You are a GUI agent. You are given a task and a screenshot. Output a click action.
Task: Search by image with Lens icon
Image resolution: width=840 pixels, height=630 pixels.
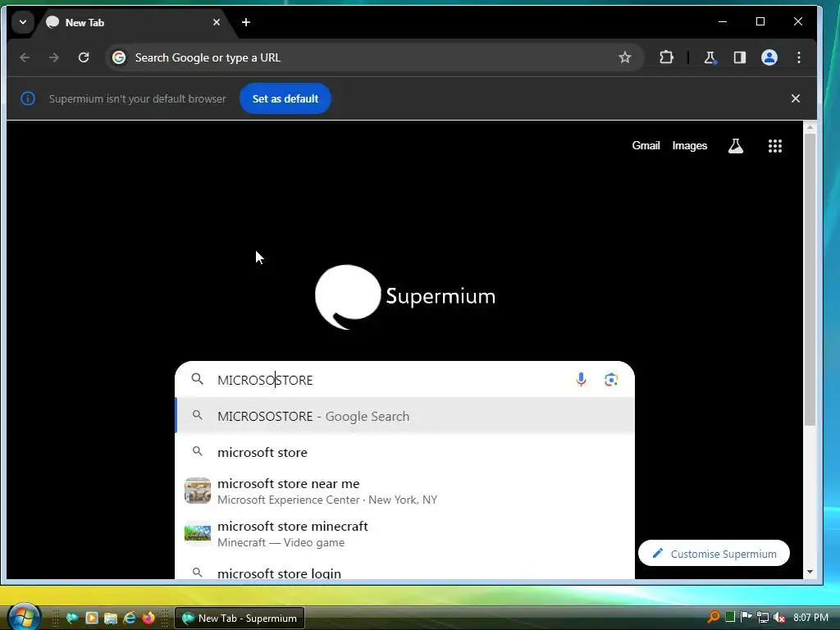(610, 380)
